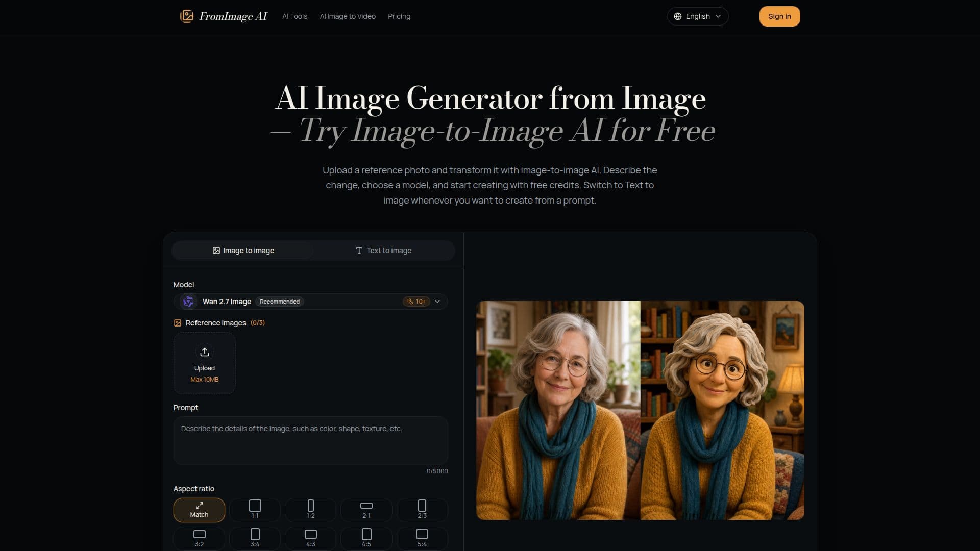Go to AI Image to Video page
This screenshot has width=980, height=551.
click(348, 16)
